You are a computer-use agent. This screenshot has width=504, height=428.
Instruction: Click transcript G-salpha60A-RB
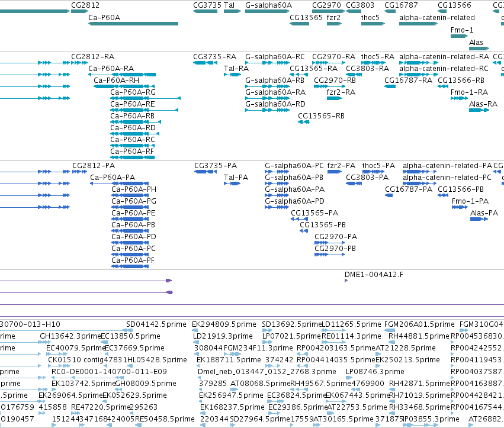point(274,81)
